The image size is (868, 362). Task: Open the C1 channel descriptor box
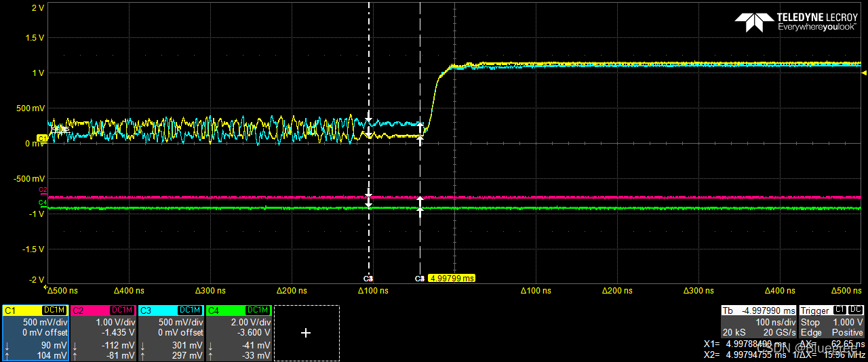(35, 333)
